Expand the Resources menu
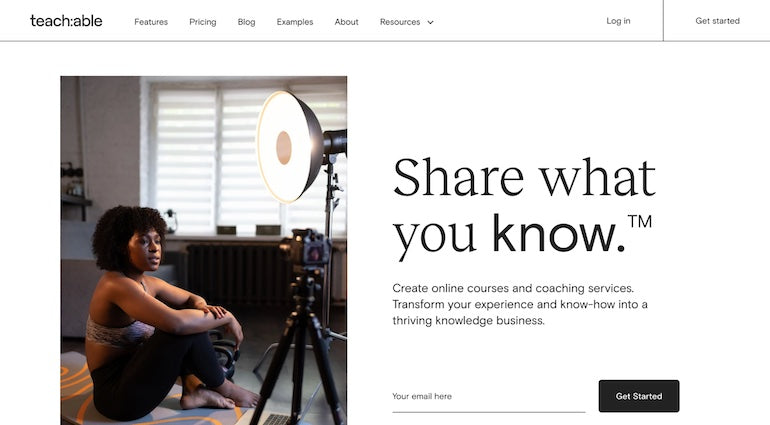Image resolution: width=770 pixels, height=425 pixels. [x=400, y=22]
